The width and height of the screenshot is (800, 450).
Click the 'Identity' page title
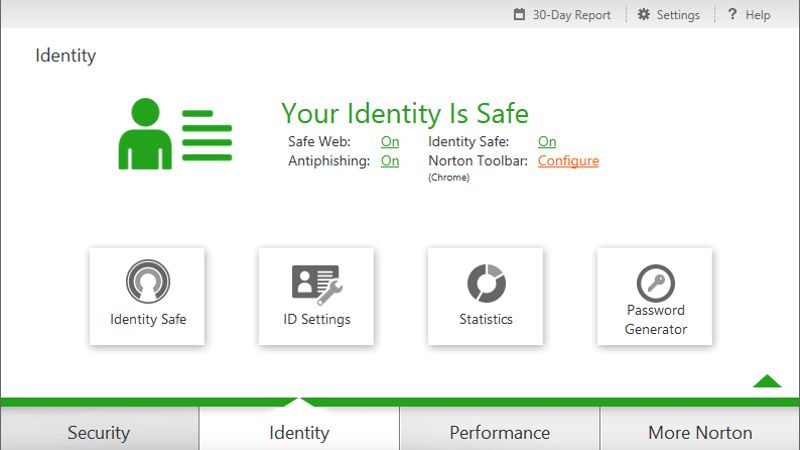(65, 56)
